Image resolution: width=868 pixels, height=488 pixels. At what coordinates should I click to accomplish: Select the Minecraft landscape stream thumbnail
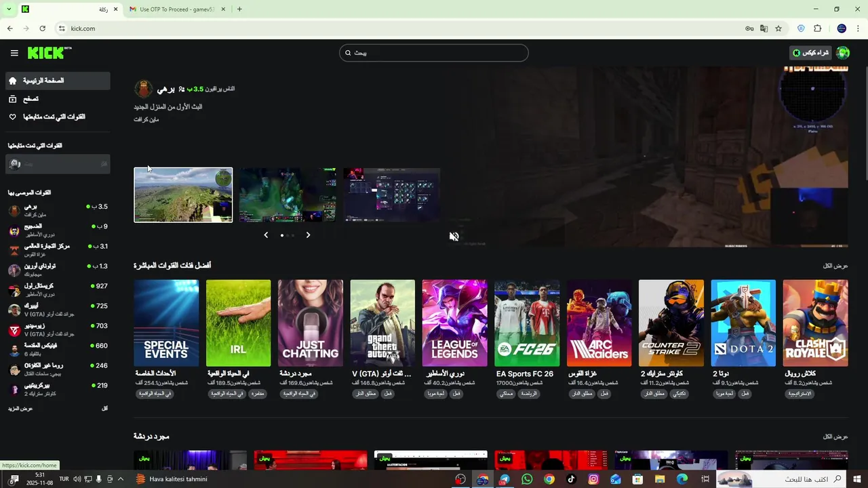(183, 195)
